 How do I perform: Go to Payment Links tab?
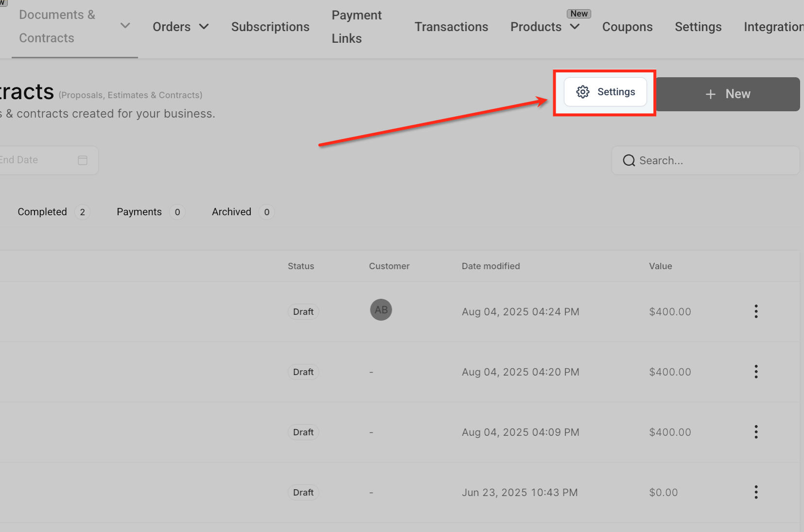point(357,27)
